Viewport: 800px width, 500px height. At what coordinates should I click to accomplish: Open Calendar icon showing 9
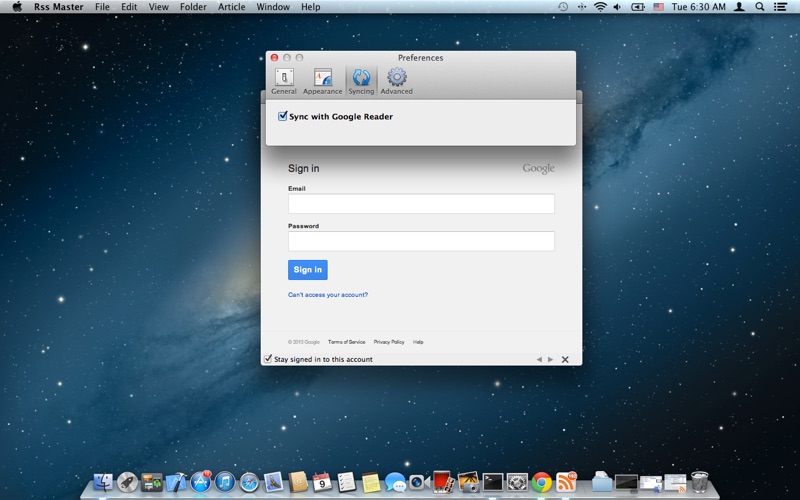(322, 482)
